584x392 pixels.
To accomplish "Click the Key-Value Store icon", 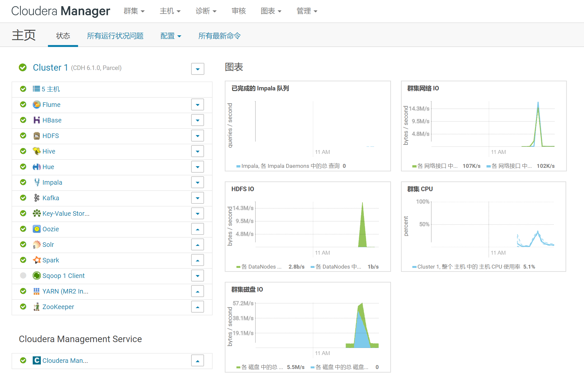I will tap(37, 213).
